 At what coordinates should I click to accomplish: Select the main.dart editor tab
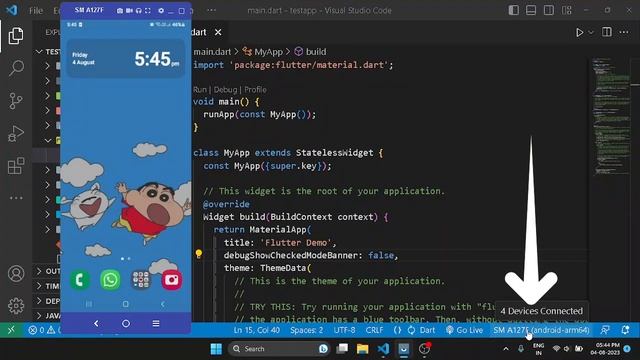[198, 32]
